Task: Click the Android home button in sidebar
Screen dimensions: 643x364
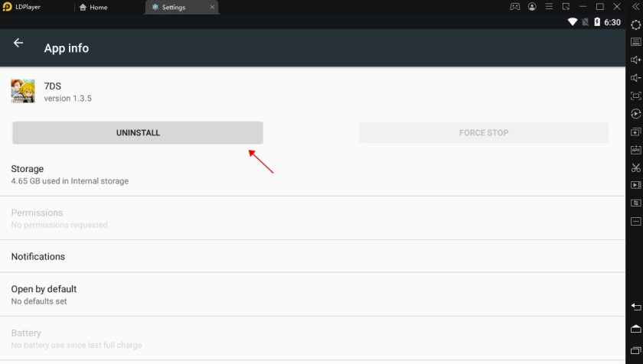Action: tap(636, 328)
